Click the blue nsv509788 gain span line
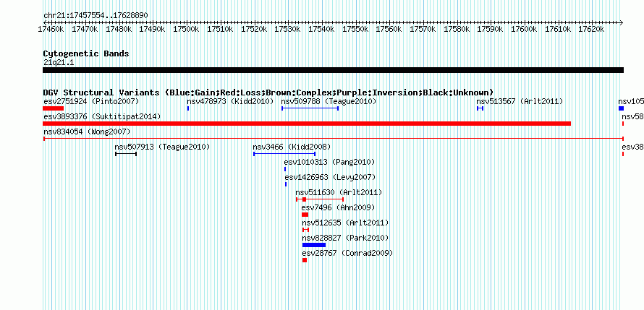 coord(310,108)
